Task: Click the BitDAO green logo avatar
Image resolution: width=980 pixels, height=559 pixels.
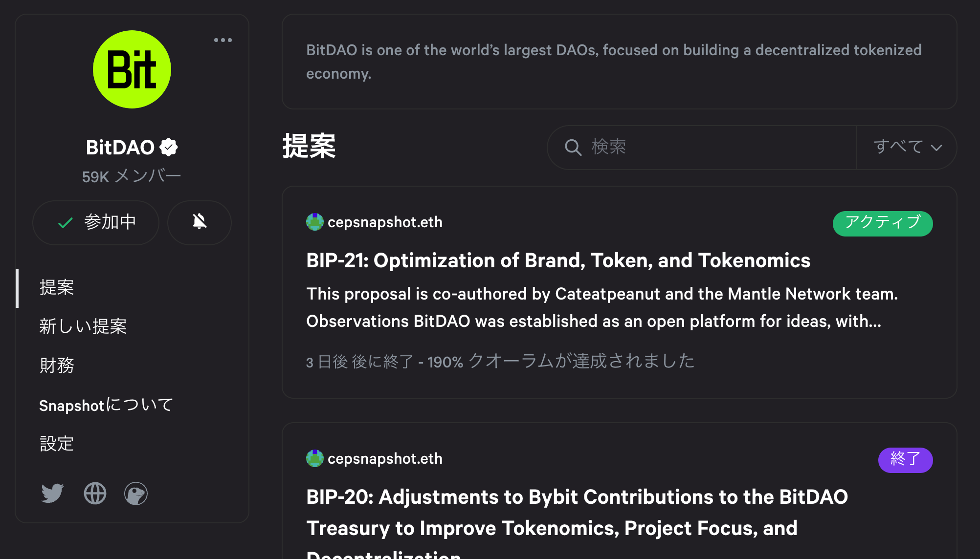Action: coord(132,69)
